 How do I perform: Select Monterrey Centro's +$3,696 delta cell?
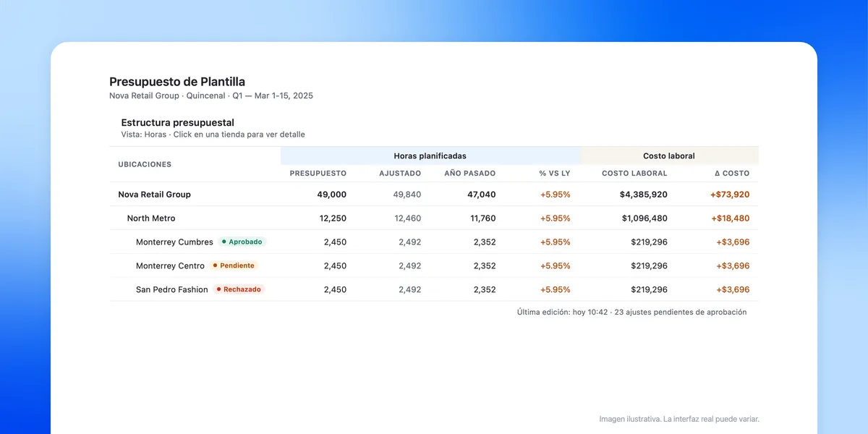tap(733, 266)
